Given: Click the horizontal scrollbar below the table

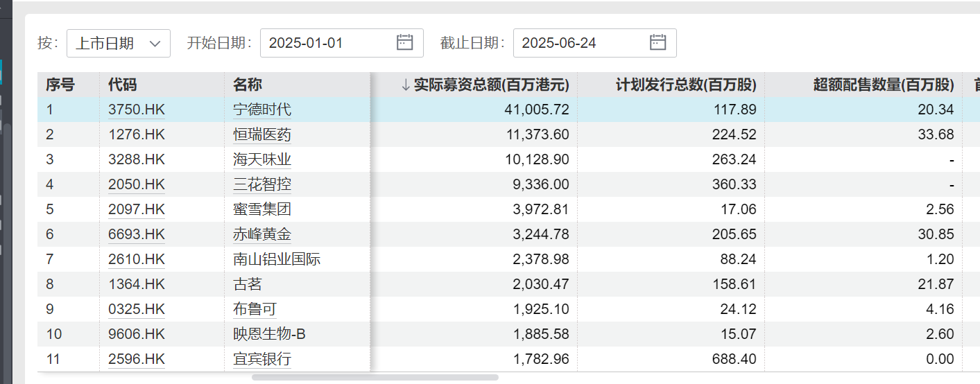Looking at the screenshot, I should point(375,378).
